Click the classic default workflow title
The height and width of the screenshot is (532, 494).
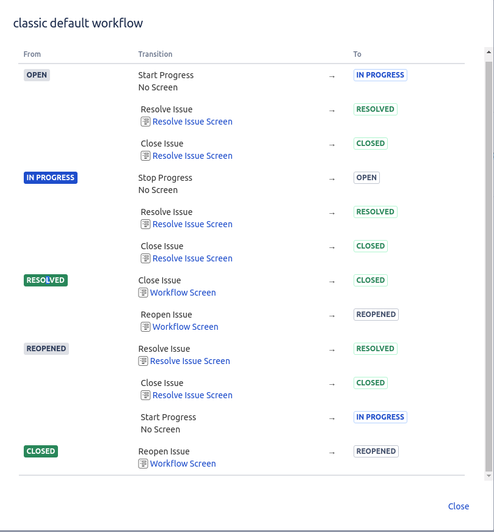click(x=78, y=23)
